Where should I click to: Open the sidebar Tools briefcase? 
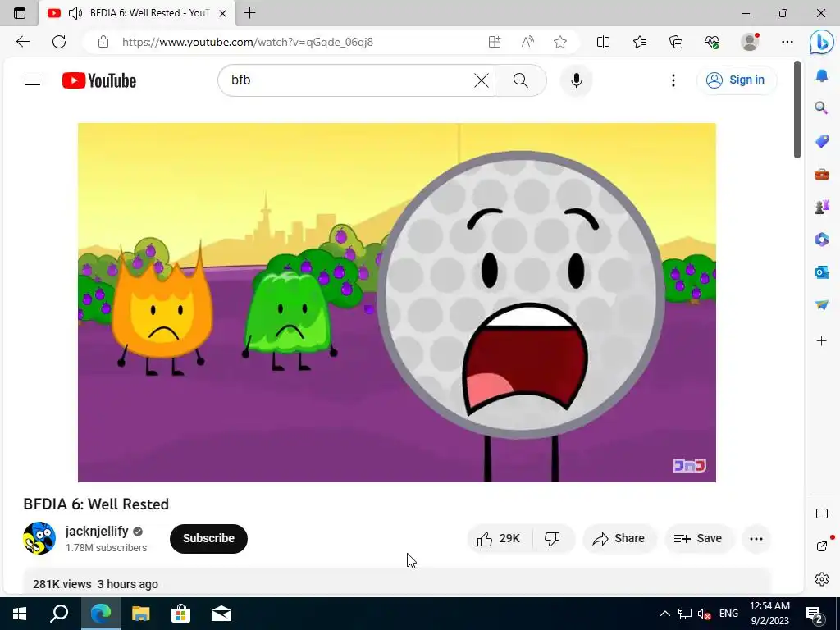pyautogui.click(x=822, y=174)
